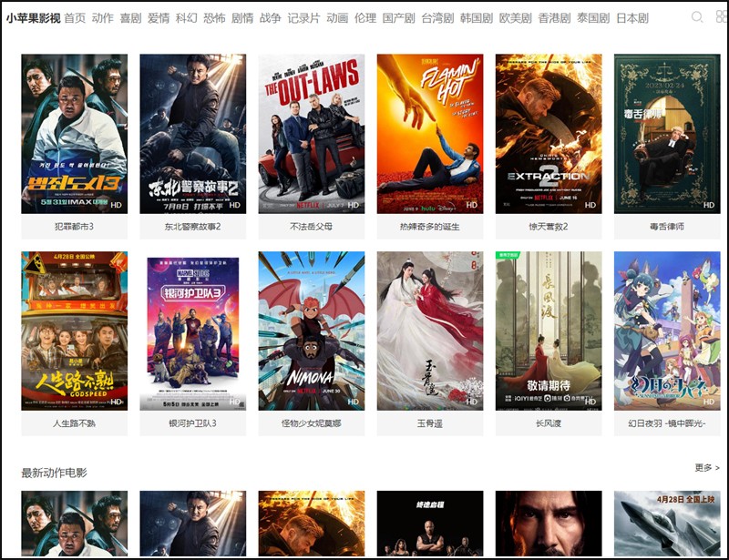The width and height of the screenshot is (729, 560).
Task: Select the Flamin' Hot movie poster
Action: pyautogui.click(x=429, y=134)
